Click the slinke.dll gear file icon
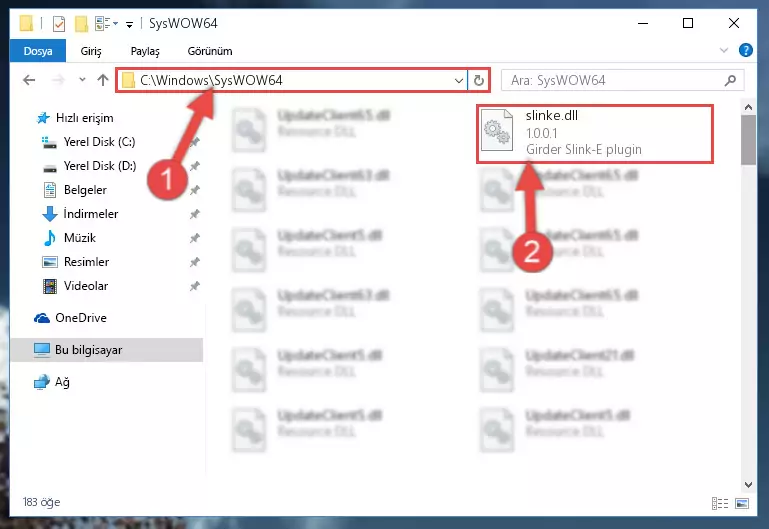769x529 pixels. tap(497, 130)
